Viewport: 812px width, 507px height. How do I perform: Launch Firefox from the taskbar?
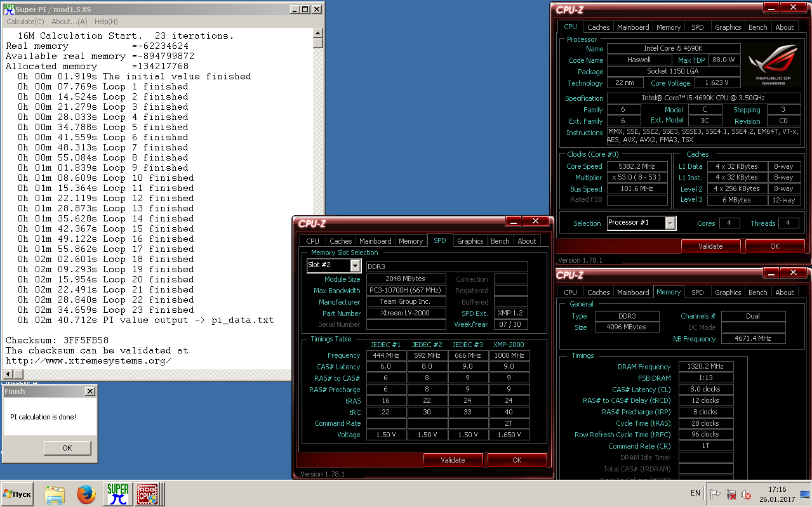pyautogui.click(x=86, y=494)
